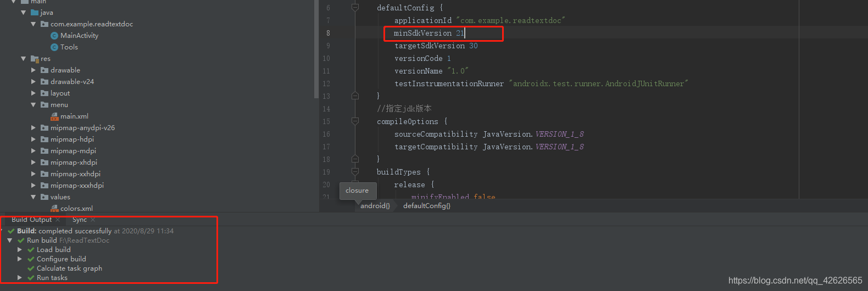Open main.xml in the menu folder
The width and height of the screenshot is (868, 291).
[x=74, y=116]
